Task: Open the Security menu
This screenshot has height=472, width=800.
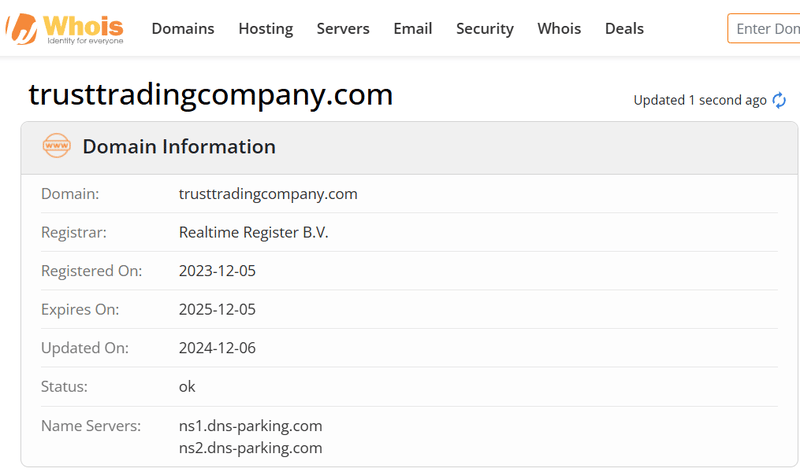Action: pos(484,28)
